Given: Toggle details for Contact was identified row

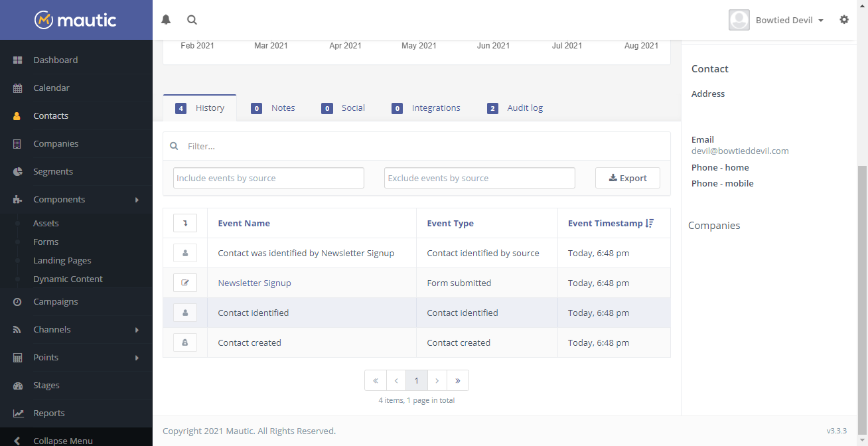Looking at the screenshot, I should pos(185,253).
